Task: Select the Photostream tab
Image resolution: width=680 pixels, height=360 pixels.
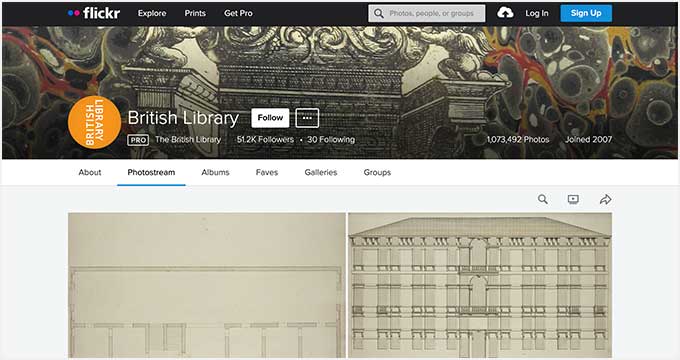Action: [x=151, y=172]
